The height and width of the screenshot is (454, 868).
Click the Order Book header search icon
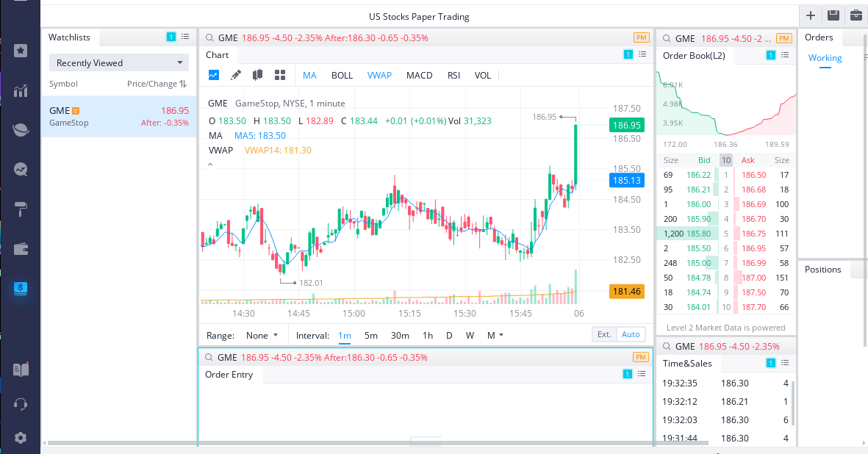pos(667,39)
